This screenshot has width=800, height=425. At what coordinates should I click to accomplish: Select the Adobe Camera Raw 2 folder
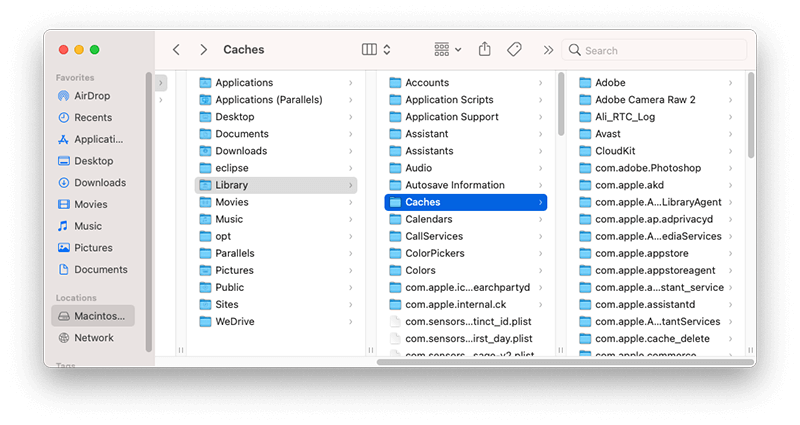(656, 99)
